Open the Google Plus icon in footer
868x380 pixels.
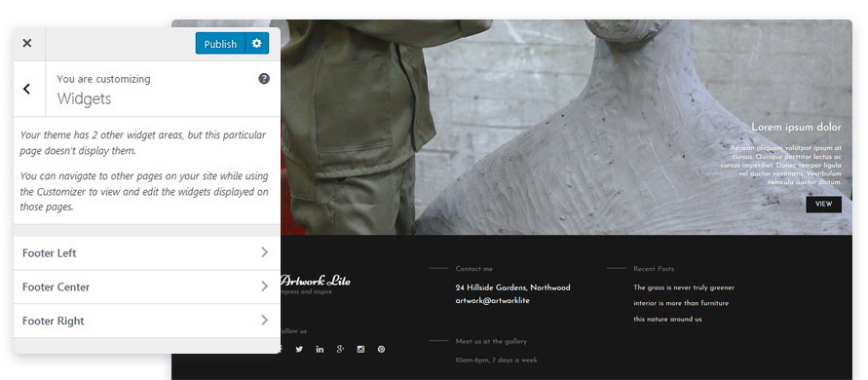coord(340,349)
